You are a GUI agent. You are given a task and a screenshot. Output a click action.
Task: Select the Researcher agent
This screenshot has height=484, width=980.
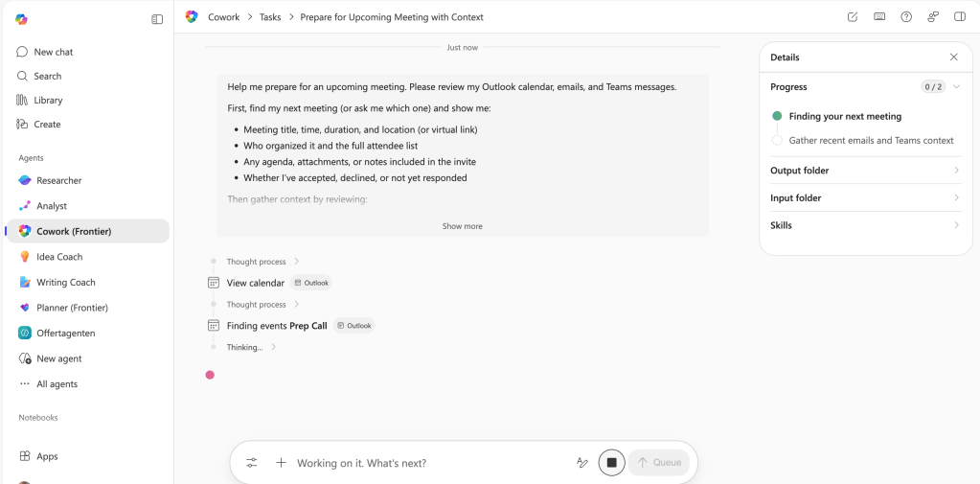58,180
